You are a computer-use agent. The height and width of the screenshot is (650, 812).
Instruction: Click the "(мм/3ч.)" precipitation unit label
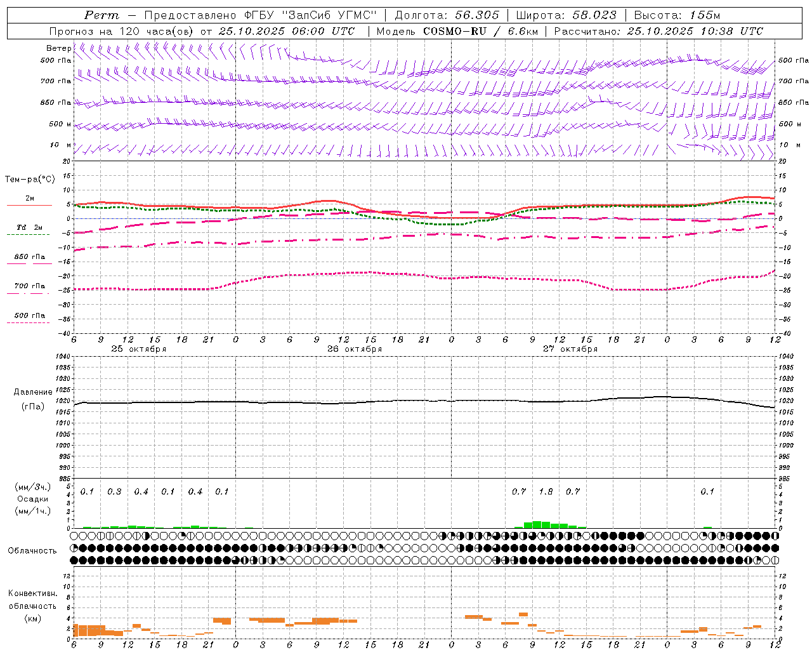click(x=33, y=487)
